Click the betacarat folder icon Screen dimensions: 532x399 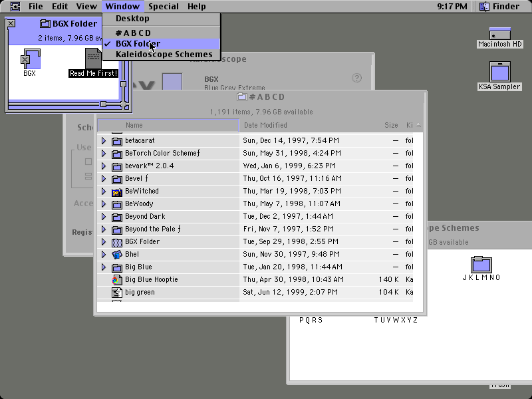[x=117, y=141]
